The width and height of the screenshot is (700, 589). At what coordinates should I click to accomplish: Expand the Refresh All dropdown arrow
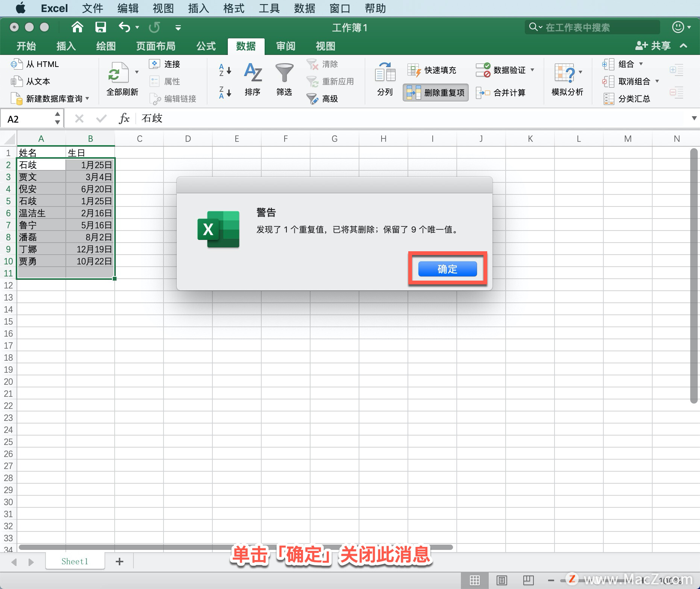tap(137, 72)
